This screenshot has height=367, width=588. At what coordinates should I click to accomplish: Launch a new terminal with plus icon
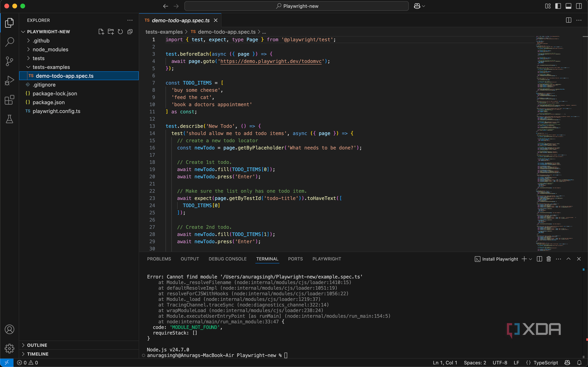524,259
